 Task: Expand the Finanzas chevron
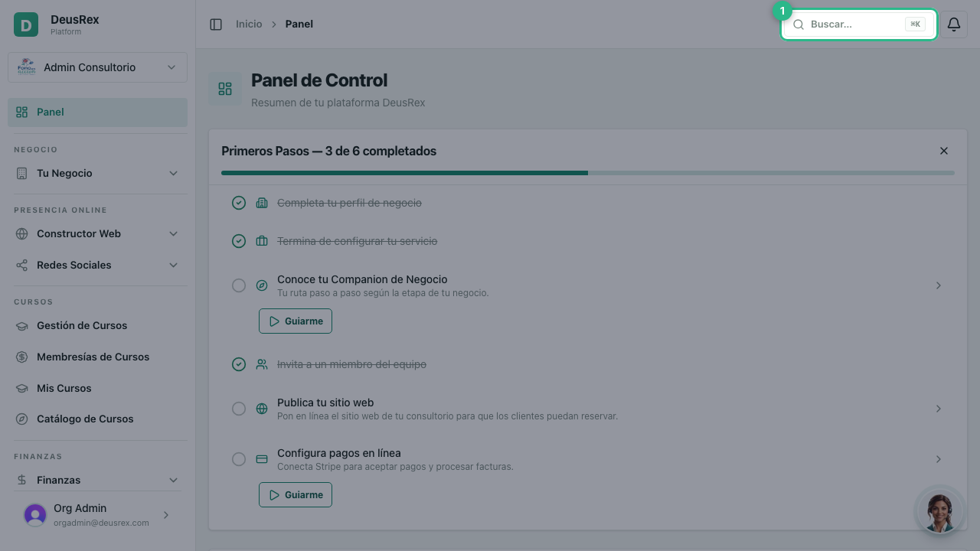click(x=173, y=480)
